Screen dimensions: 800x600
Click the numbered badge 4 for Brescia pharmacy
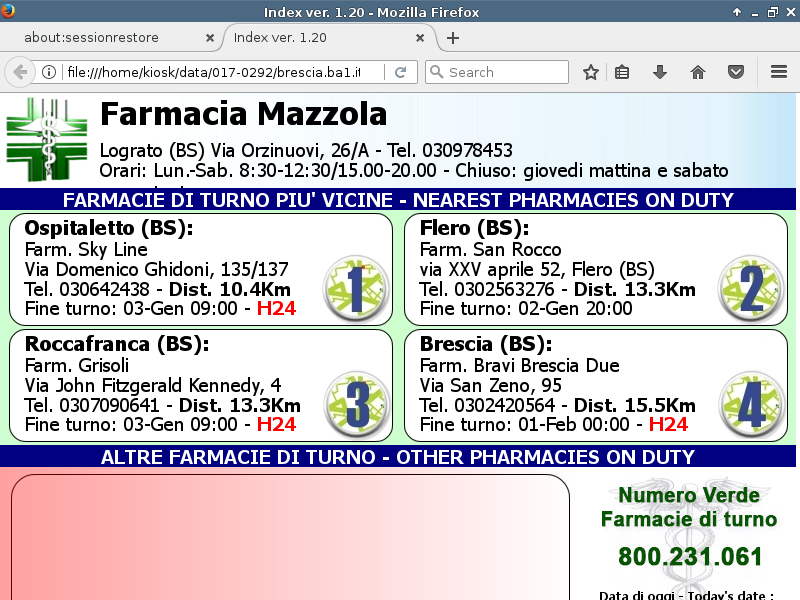pos(751,403)
